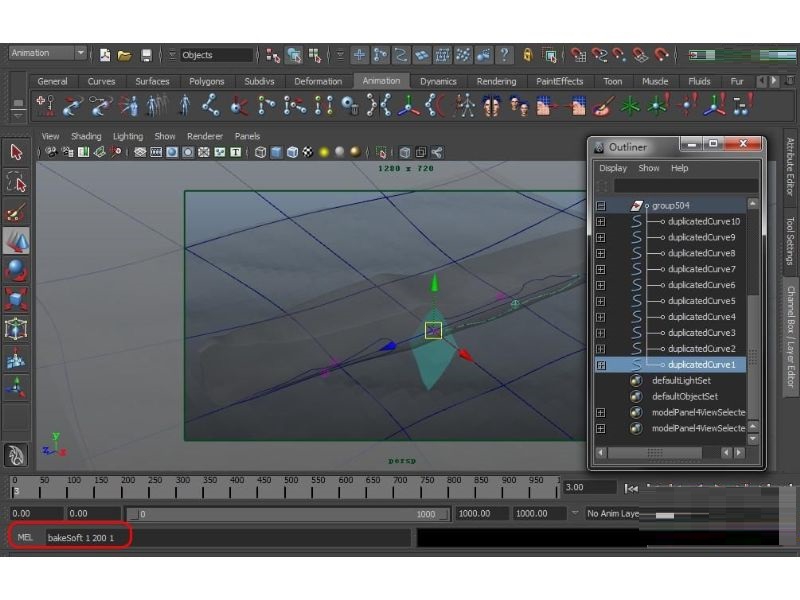Open the Shading viewport menu
Viewport: 800px width, 600px height.
[x=86, y=136]
